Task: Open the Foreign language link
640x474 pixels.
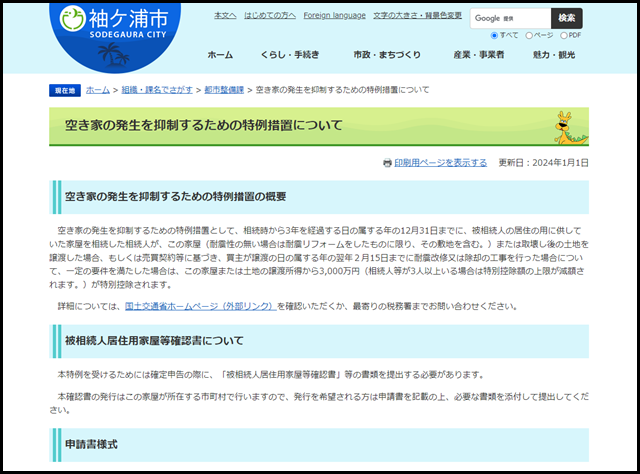Action: (334, 16)
